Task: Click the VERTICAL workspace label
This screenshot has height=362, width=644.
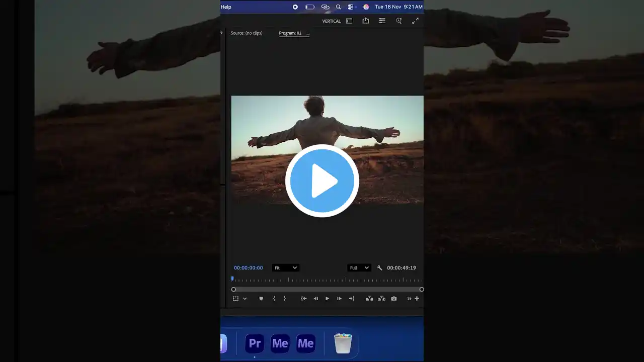Action: 332,21
